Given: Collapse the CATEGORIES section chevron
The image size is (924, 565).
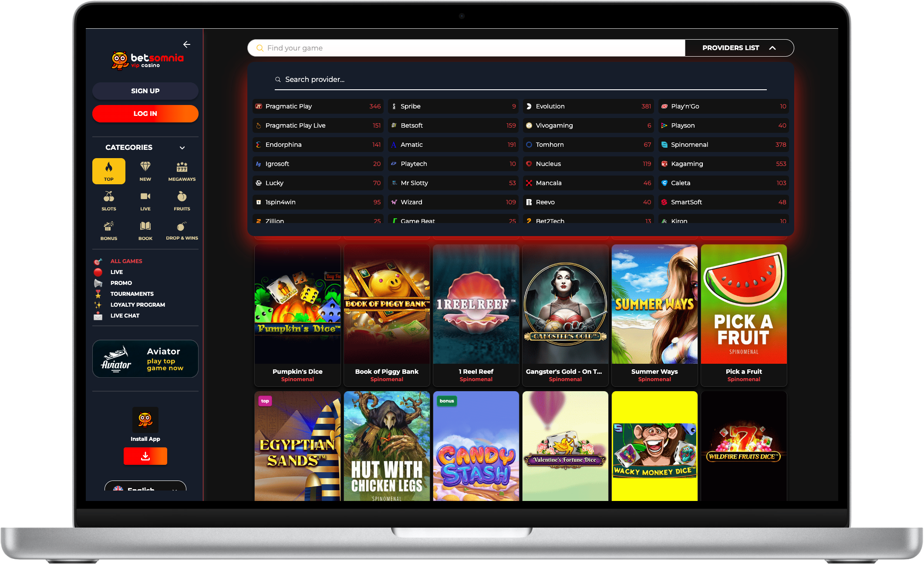Looking at the screenshot, I should 182,148.
